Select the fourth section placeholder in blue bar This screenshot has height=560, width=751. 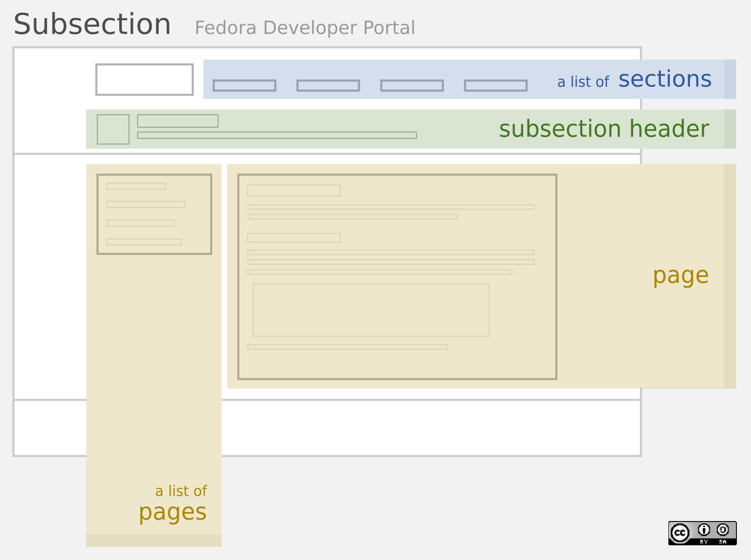(496, 85)
